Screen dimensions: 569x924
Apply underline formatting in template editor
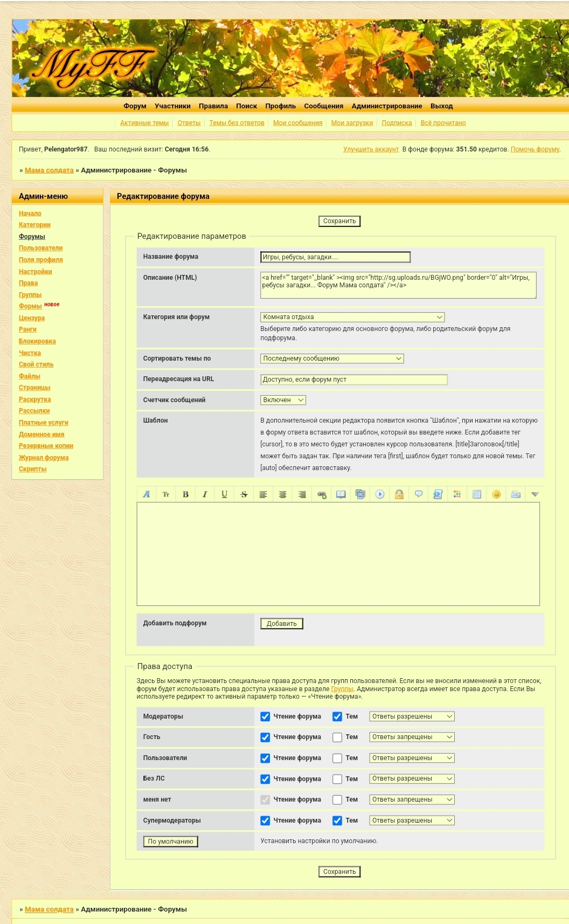pyautogui.click(x=224, y=494)
